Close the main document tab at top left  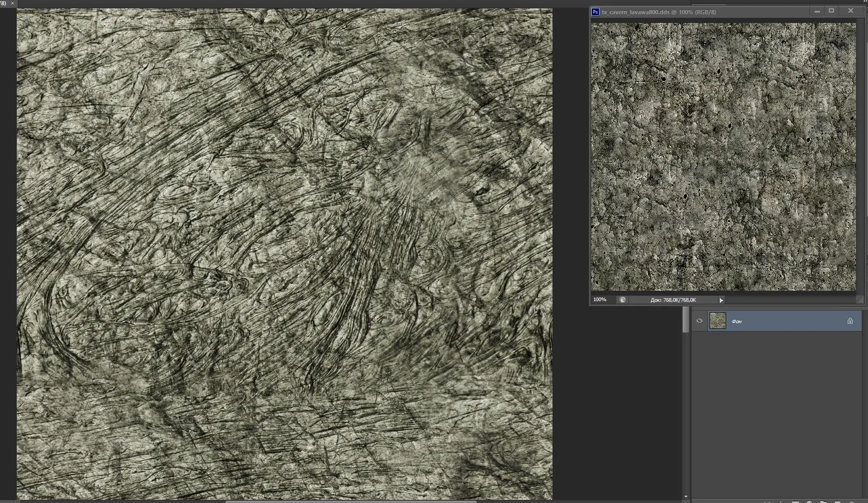13,3
